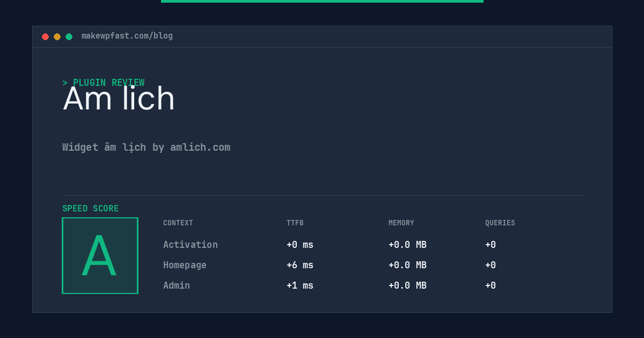Click the 'Âm lịch' plugin title
Image resolution: width=644 pixels, height=338 pixels.
coord(119,98)
